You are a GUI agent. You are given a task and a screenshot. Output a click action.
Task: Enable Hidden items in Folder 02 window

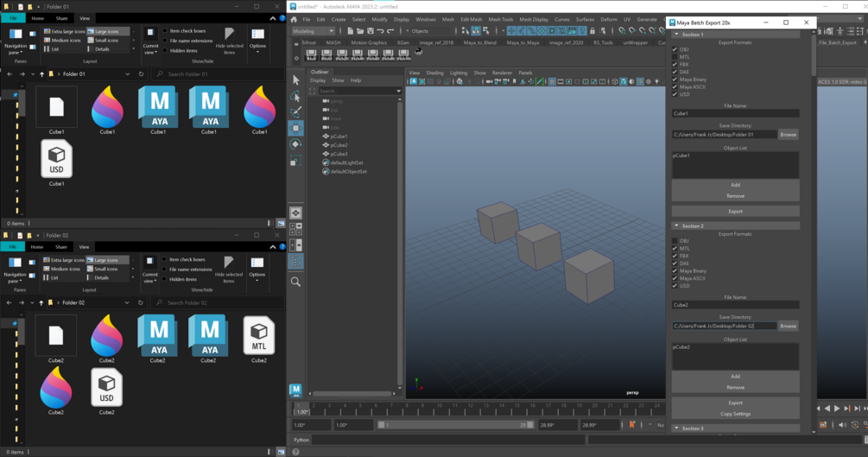[164, 279]
